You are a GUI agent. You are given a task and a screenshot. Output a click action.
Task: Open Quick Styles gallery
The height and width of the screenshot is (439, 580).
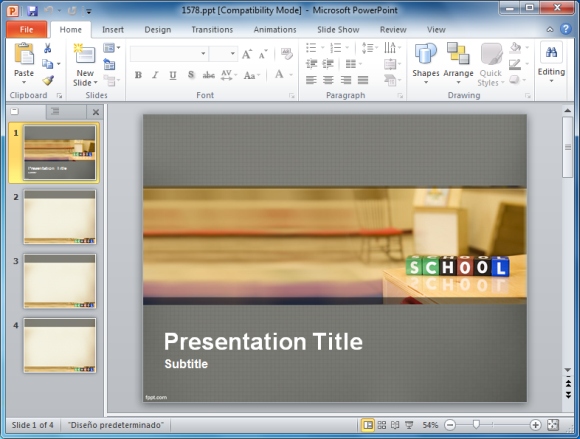pos(490,64)
